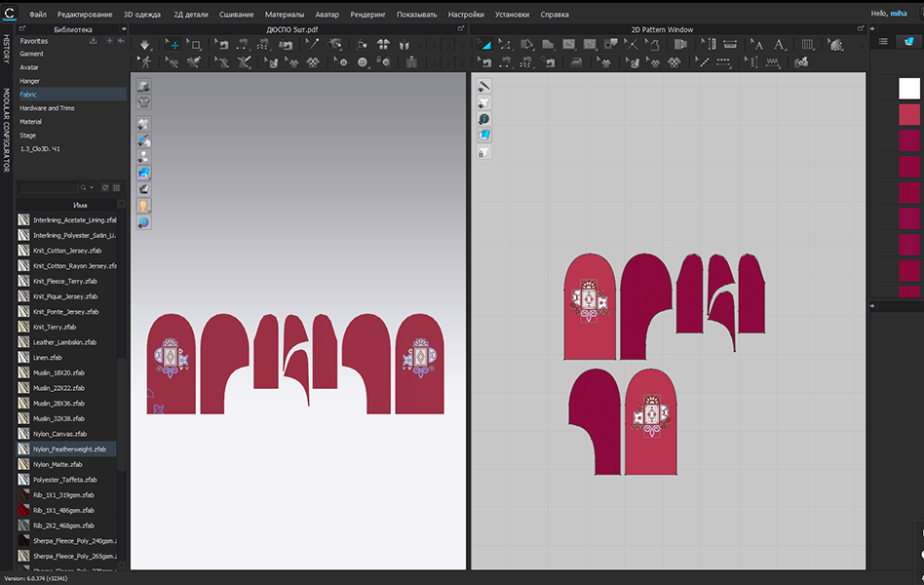
Task: Select the Edit Annotation tool with small A
Action: tap(756, 44)
